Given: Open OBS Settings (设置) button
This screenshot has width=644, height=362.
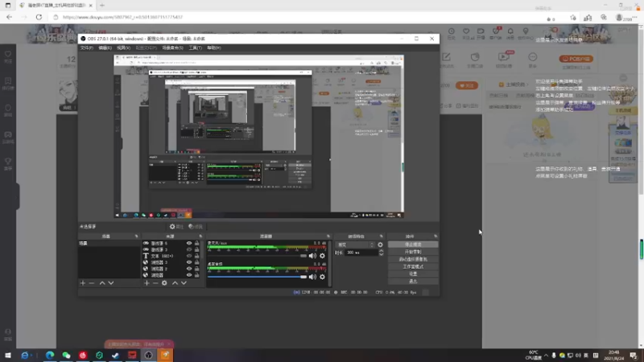Looking at the screenshot, I should pyautogui.click(x=413, y=274).
